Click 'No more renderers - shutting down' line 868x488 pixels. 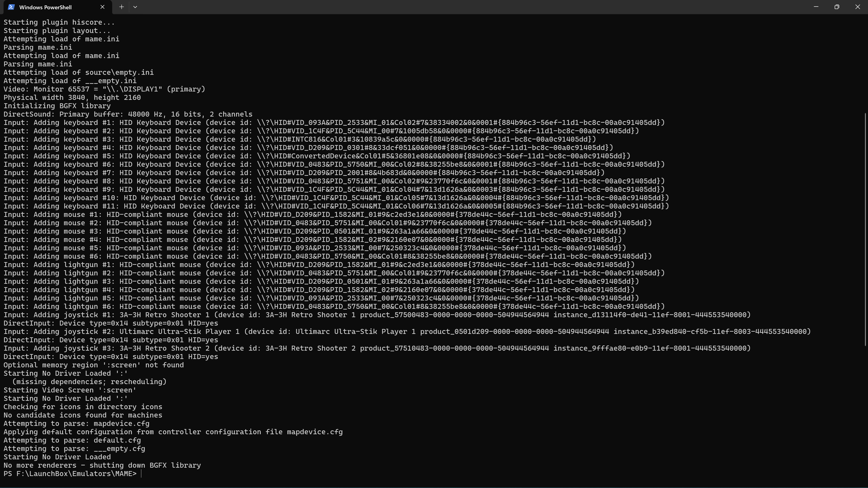102,465
